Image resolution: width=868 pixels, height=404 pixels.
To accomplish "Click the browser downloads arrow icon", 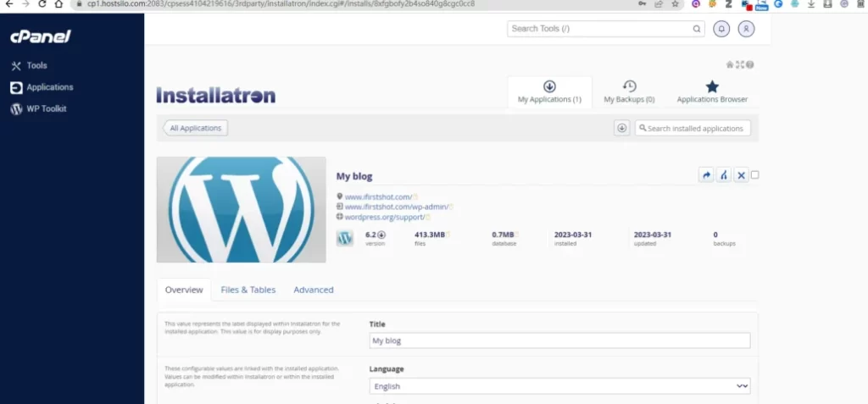I will coord(811,4).
